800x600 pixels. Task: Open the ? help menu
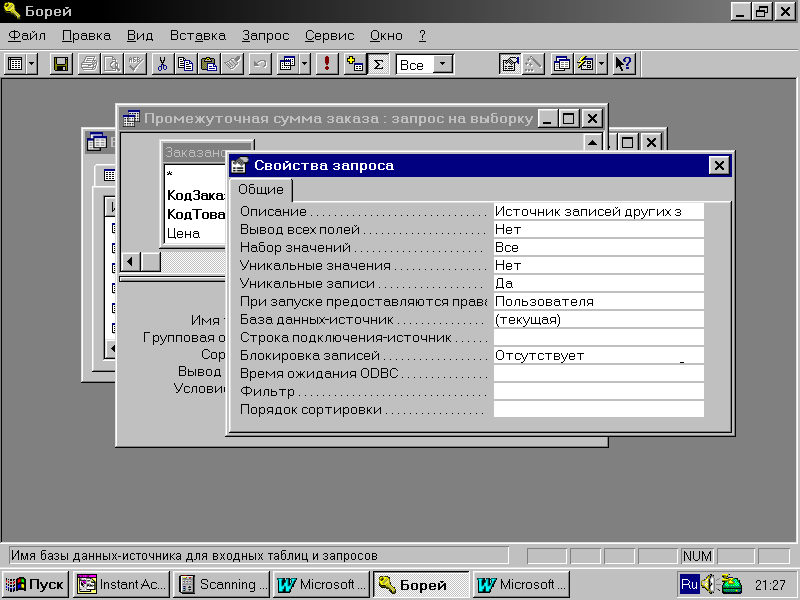tap(422, 36)
